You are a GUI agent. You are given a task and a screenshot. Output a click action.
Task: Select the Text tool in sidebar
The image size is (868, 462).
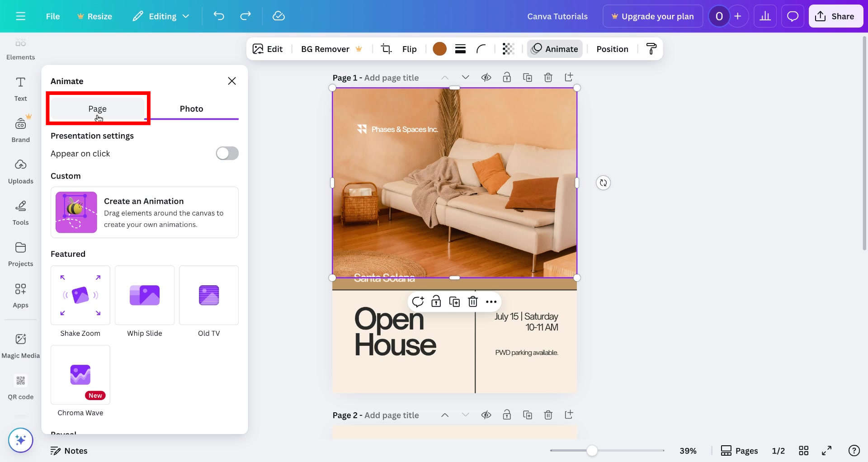20,88
